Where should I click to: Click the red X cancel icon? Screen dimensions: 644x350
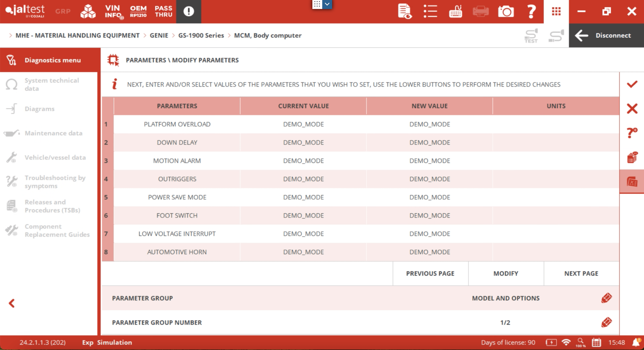(x=632, y=109)
